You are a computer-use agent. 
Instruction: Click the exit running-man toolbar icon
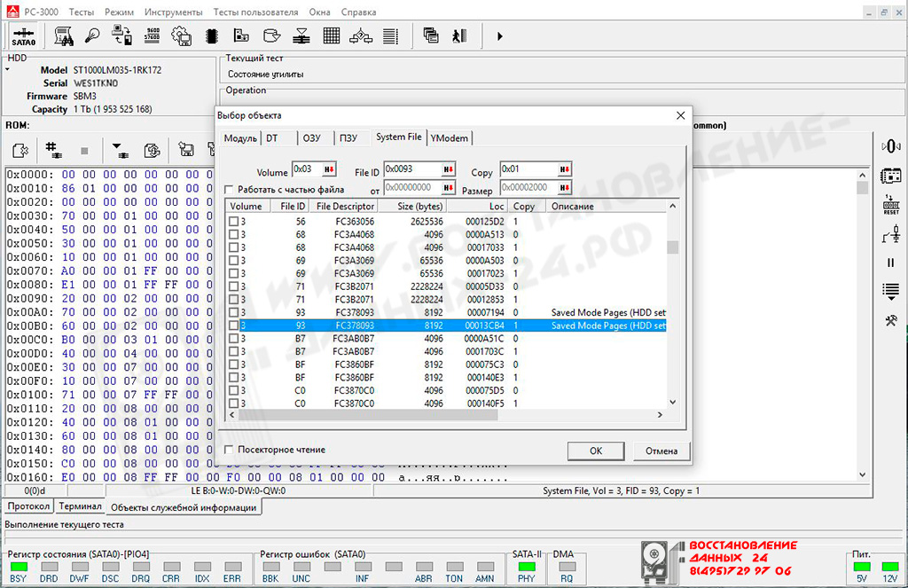tap(460, 35)
